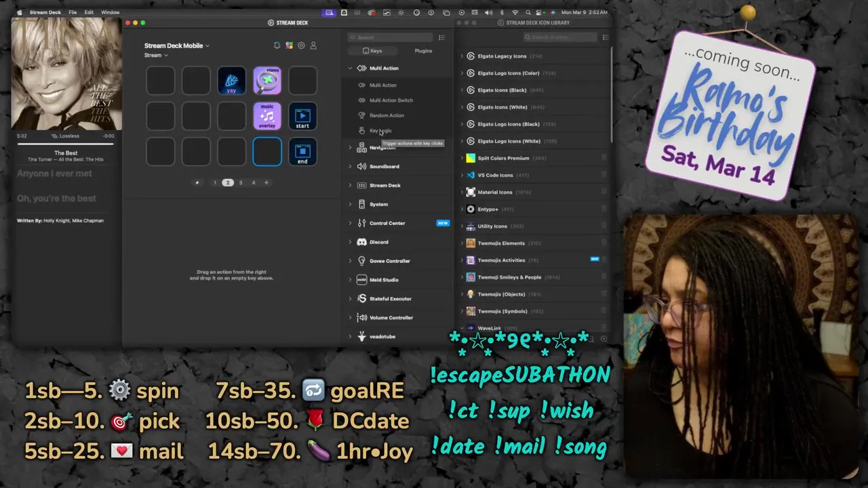Open Spotlight search in the menu bar
The height and width of the screenshot is (488, 868).
528,12
